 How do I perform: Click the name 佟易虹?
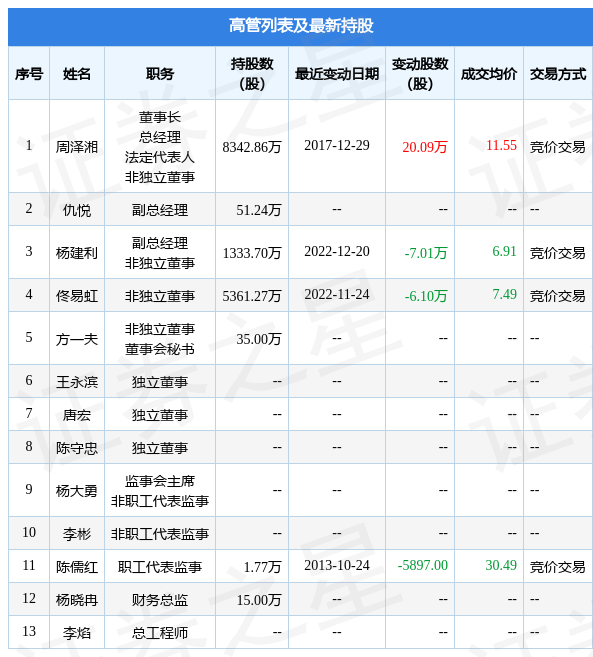[x=77, y=296]
